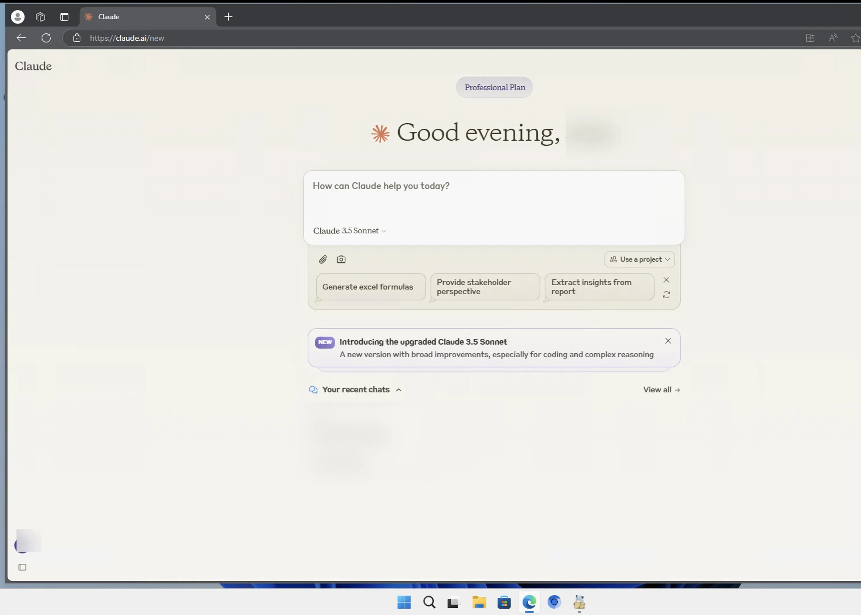Open the Use a project dropdown
This screenshot has height=616, width=861.
[x=640, y=259]
